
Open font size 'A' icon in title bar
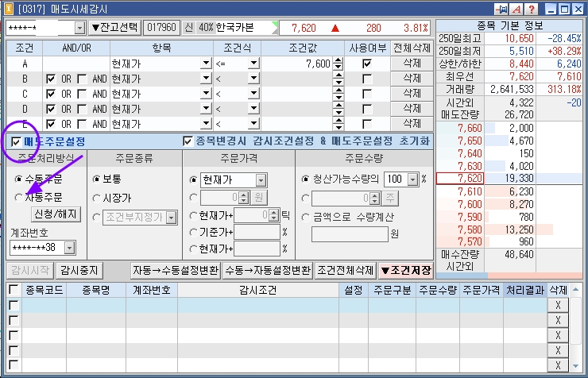(x=516, y=9)
